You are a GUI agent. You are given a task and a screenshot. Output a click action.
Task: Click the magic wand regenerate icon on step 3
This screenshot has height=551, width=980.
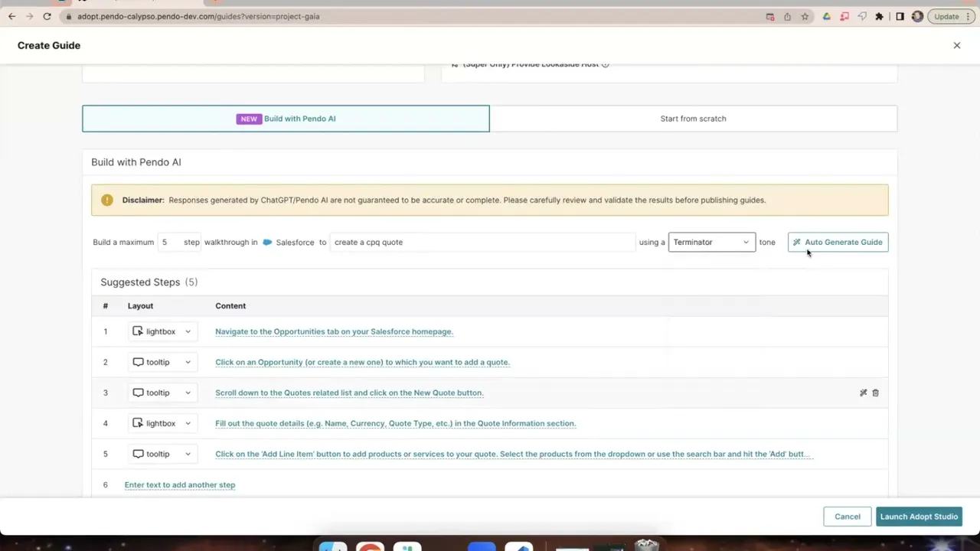pos(863,393)
